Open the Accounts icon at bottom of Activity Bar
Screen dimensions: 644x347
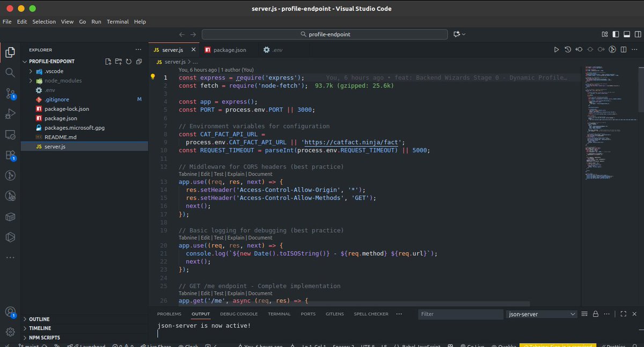click(10, 312)
